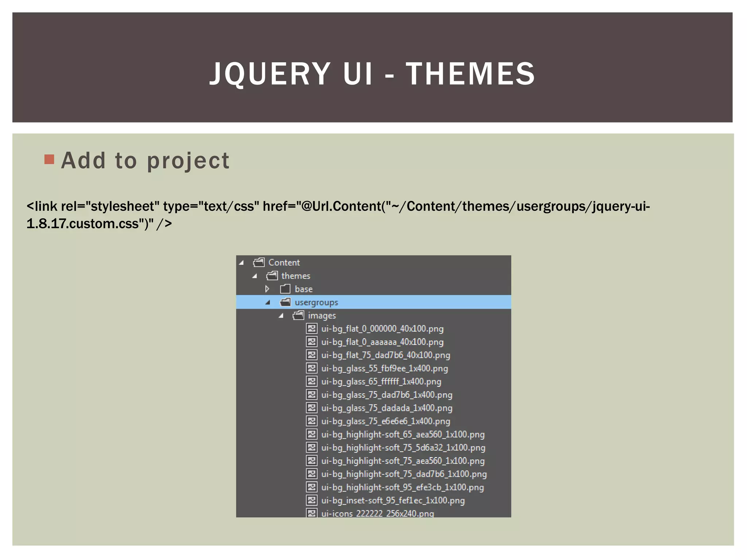Select ui-bg_flat_75_dad7b6_40x100.png file
Viewport: 747px width, 560px height.
coord(386,355)
